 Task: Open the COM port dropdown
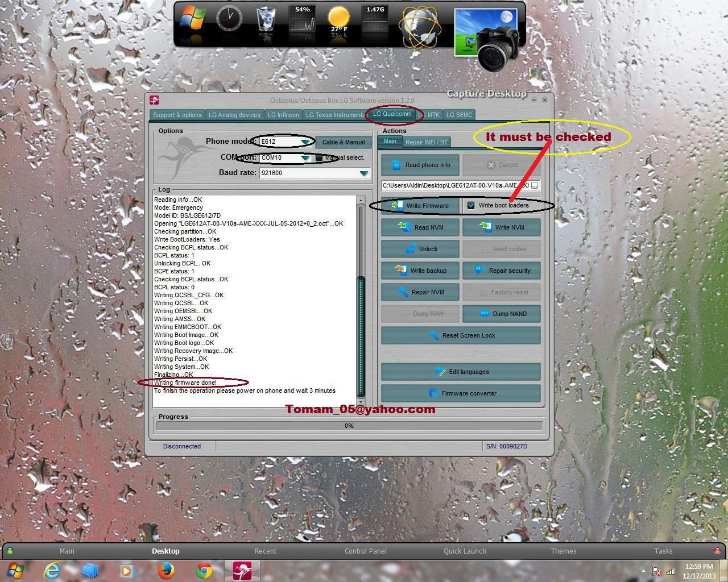305,157
